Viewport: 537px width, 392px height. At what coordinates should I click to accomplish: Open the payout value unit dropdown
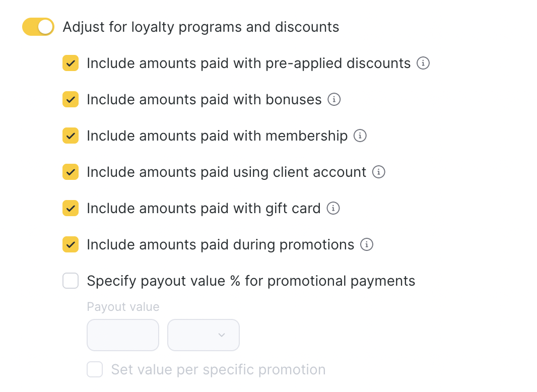[x=204, y=335]
